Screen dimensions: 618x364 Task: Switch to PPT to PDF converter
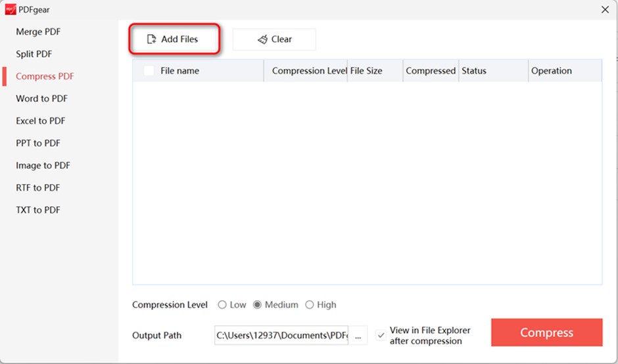click(x=38, y=143)
